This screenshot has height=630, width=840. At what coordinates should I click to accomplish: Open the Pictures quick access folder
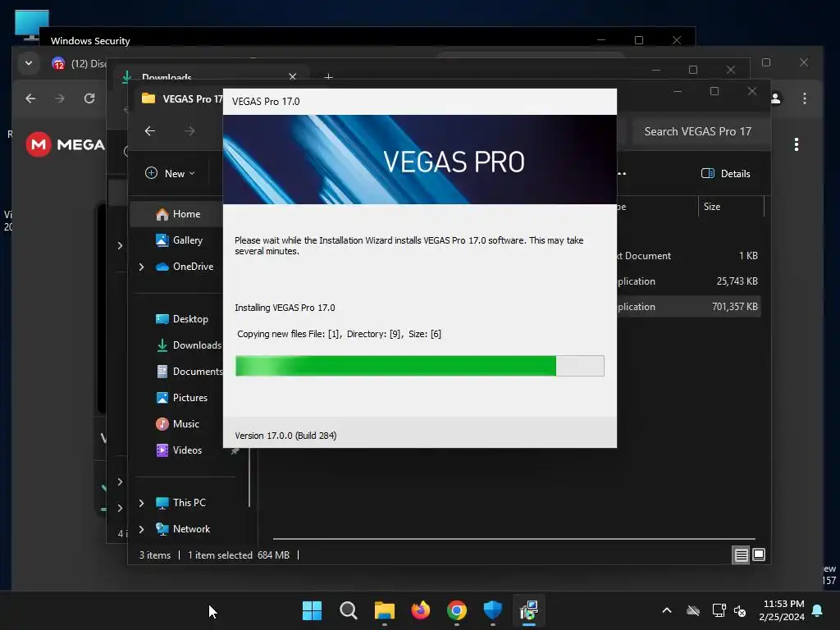tap(181, 398)
